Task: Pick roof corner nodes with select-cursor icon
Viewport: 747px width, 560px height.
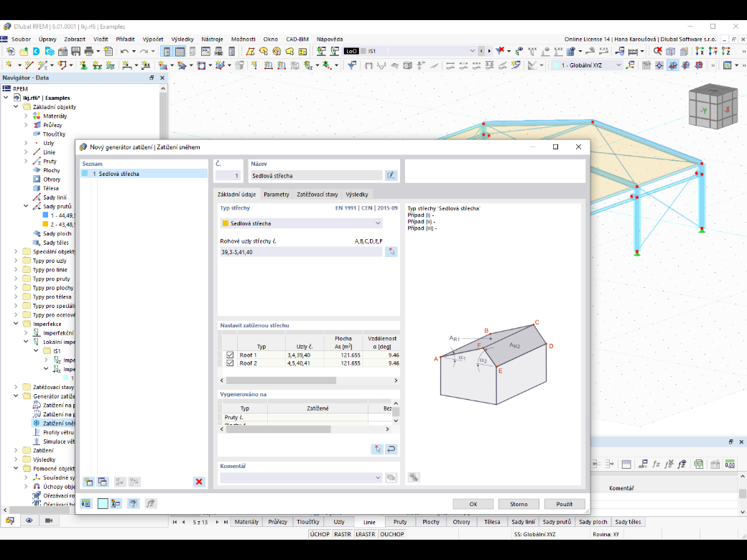Action: (391, 251)
